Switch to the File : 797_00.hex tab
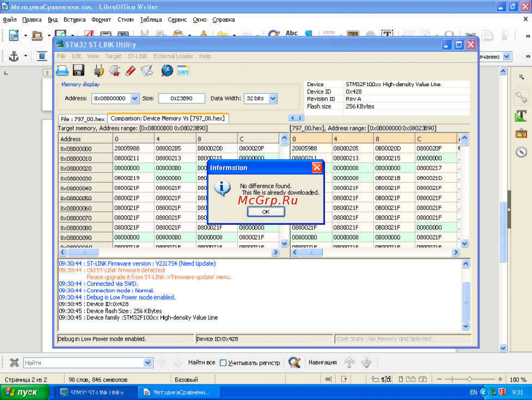532x400 pixels. 83,119
